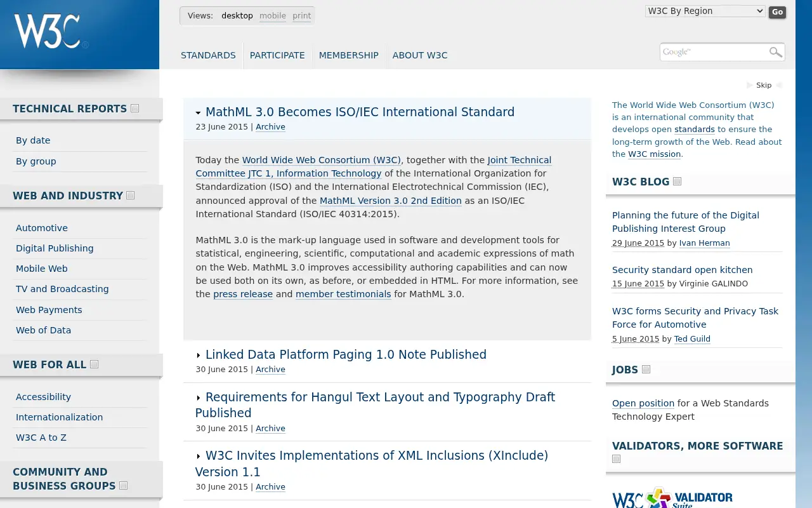Expand the XML Inclusions (XInclude) news item
Image resolution: width=812 pixels, height=508 pixels.
point(199,457)
